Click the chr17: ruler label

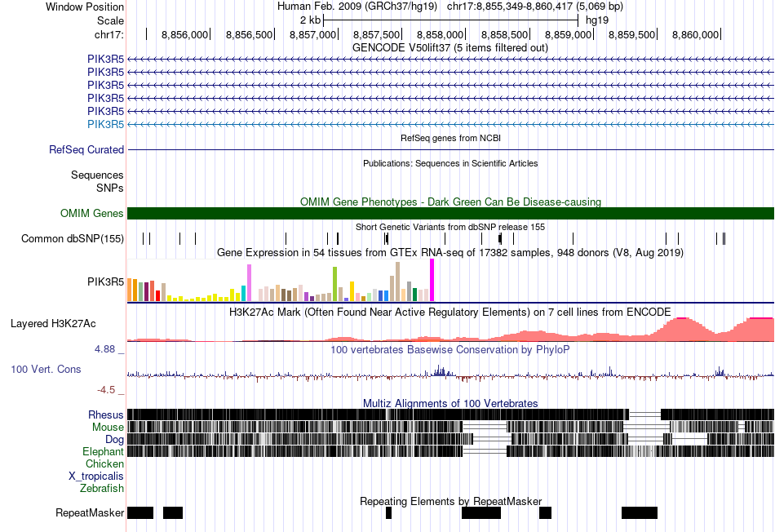[x=108, y=34]
